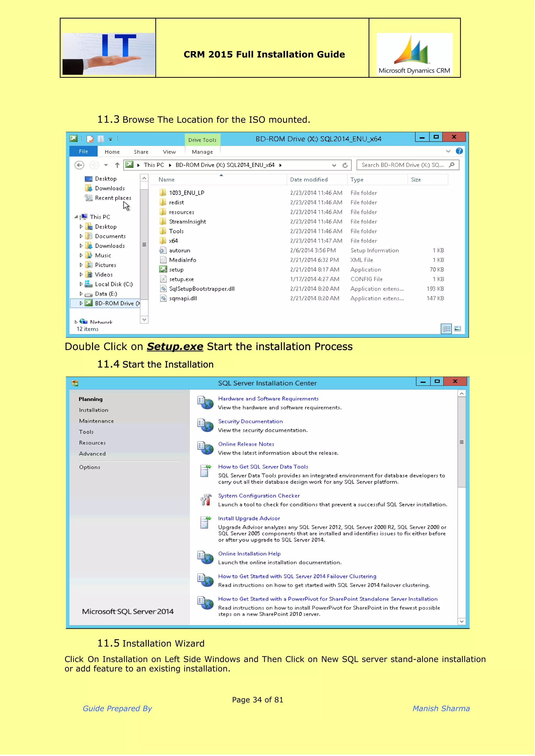The width and height of the screenshot is (535, 756).
Task: Select Maintenance in the left pane
Action: tap(96, 421)
